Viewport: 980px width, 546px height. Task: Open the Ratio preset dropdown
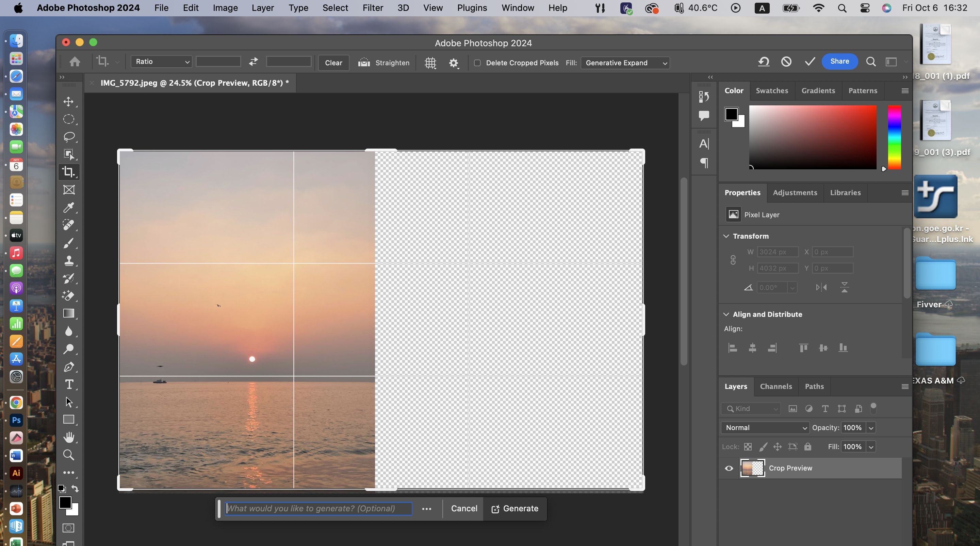161,62
